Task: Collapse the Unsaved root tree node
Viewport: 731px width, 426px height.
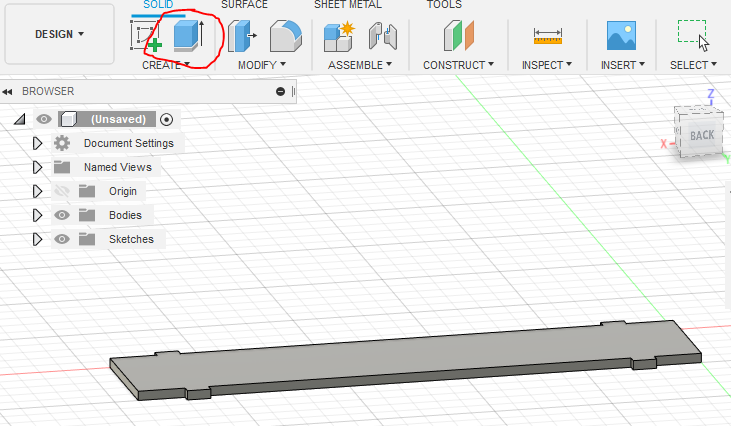Action: click(x=20, y=120)
